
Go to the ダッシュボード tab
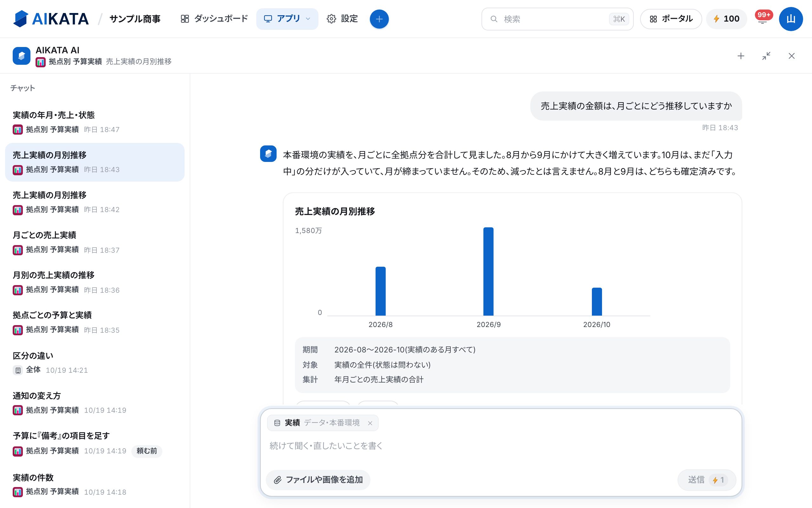point(214,19)
